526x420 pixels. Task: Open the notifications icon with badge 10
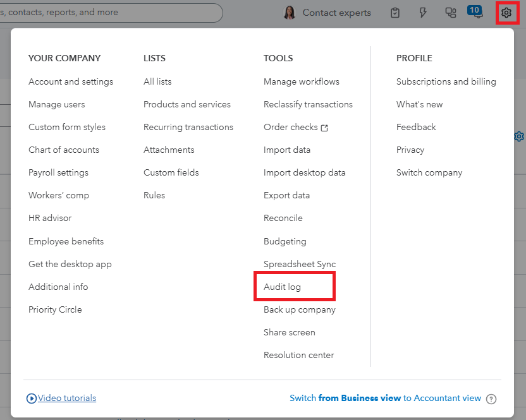[x=474, y=13]
